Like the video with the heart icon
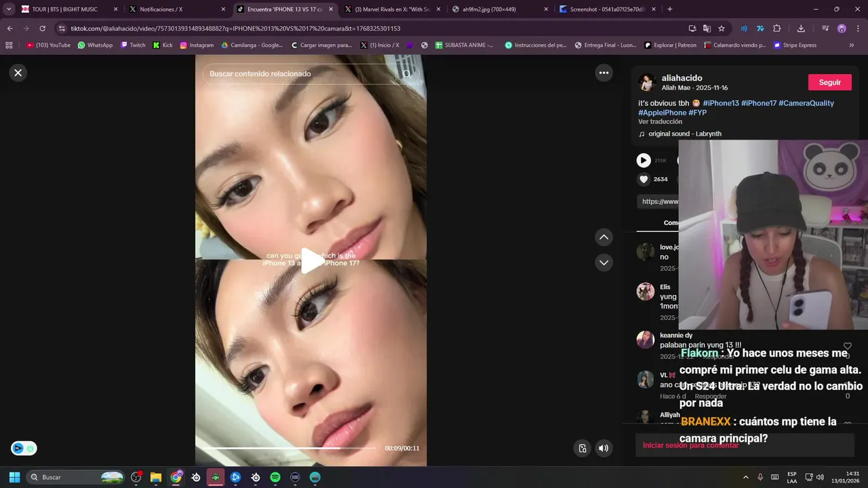Image resolution: width=868 pixels, height=488 pixels. click(644, 179)
